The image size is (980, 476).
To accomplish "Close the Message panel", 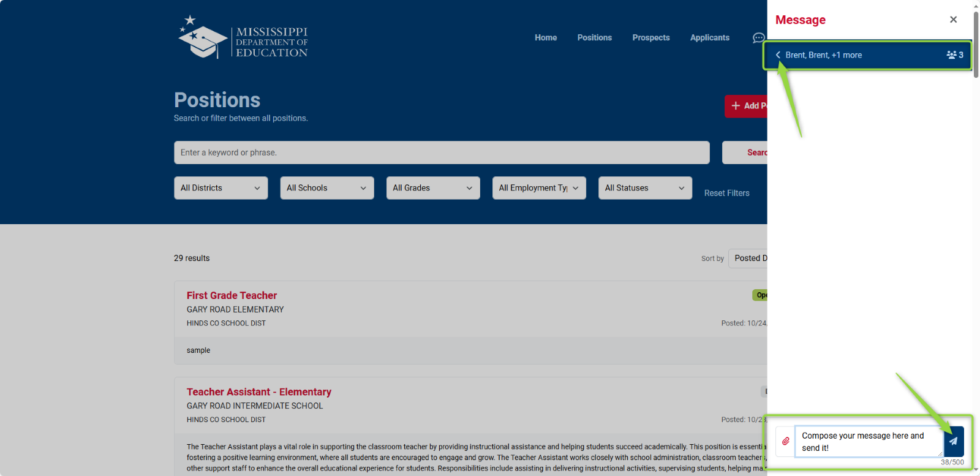I will pyautogui.click(x=953, y=20).
